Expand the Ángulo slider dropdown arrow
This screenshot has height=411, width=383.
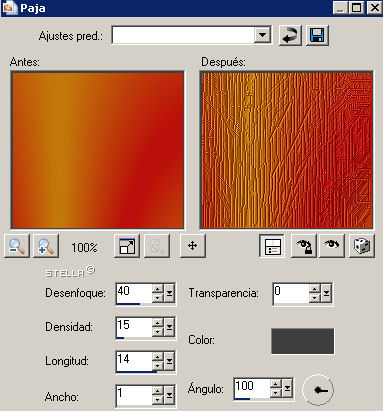[287, 389]
